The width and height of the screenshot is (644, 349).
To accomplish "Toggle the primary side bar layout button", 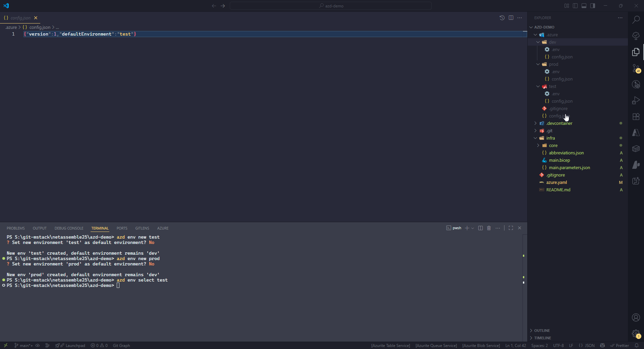I will [575, 6].
